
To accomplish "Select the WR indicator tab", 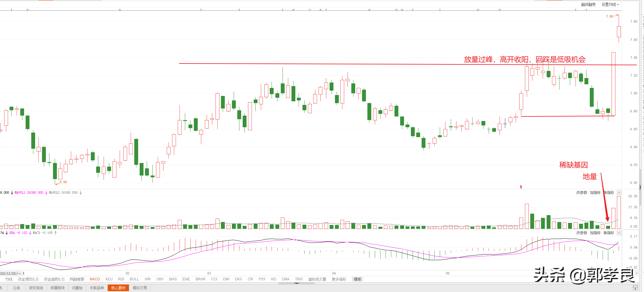I will pos(148,279).
